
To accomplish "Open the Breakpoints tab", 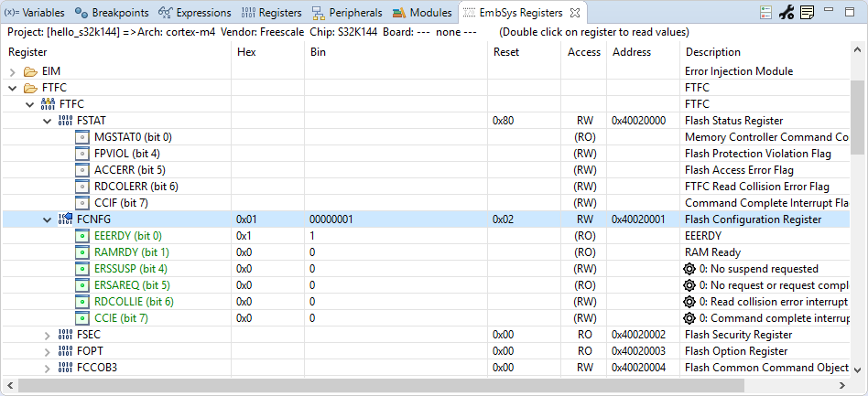I will click(x=112, y=12).
